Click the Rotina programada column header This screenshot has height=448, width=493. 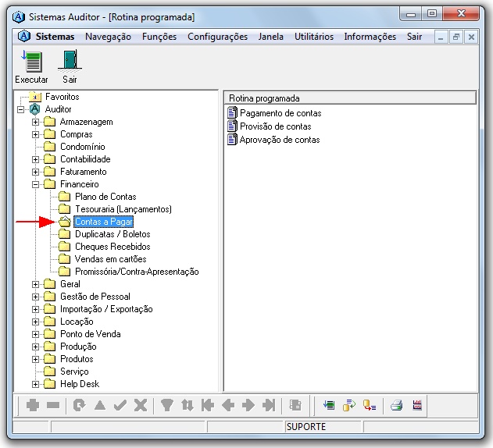pyautogui.click(x=350, y=98)
